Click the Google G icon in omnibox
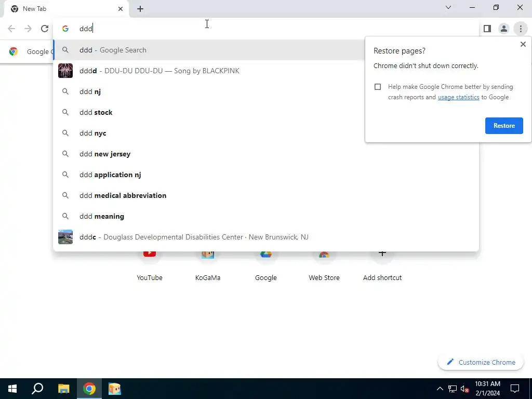This screenshot has width=532, height=399. click(x=65, y=29)
